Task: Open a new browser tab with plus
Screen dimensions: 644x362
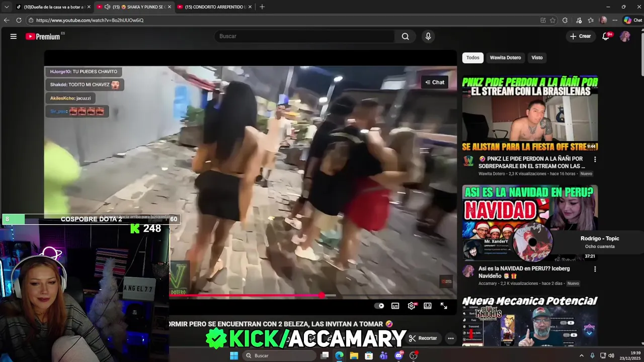Action: pos(262,7)
